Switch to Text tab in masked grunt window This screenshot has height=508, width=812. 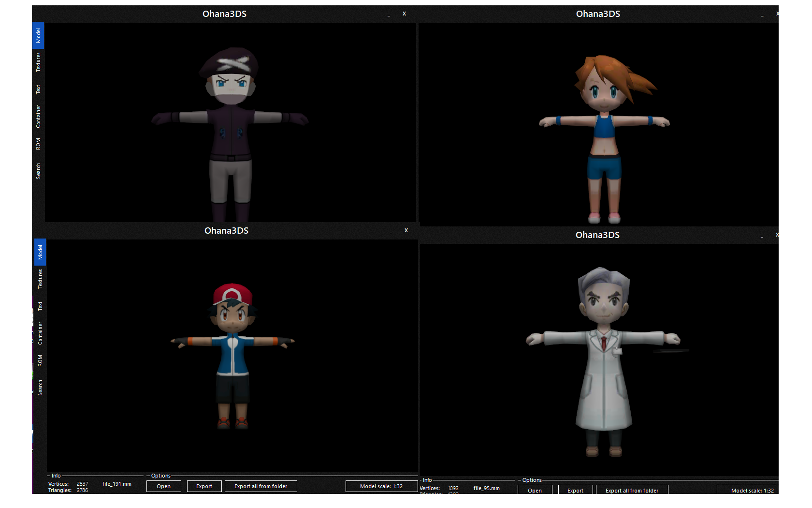coord(38,90)
